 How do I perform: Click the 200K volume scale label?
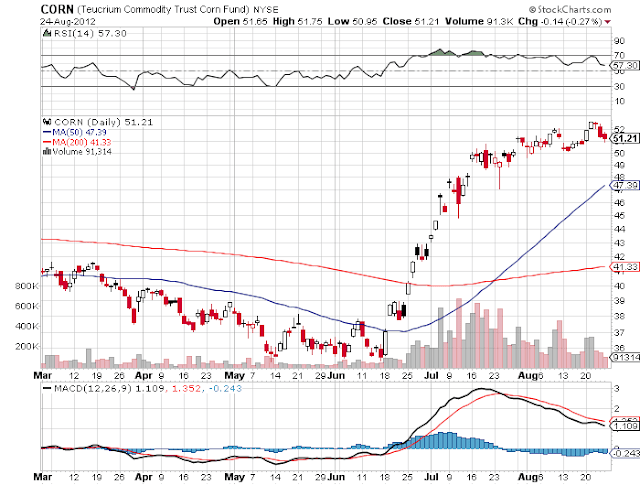[x=27, y=347]
